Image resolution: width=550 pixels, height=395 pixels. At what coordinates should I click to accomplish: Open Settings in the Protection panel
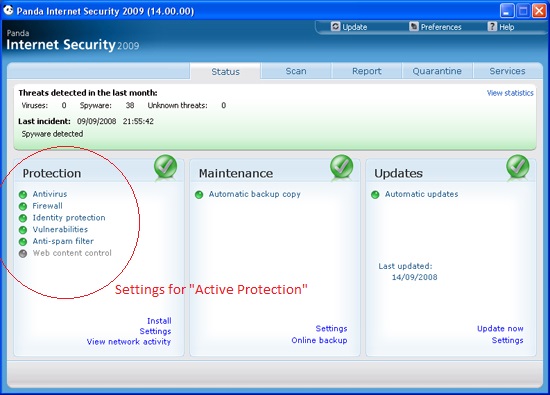click(x=155, y=331)
